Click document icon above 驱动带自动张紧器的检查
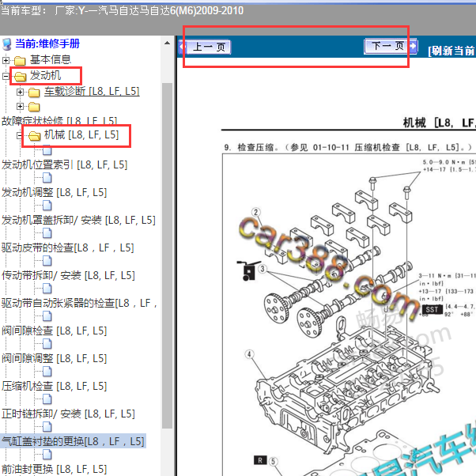Image resolution: width=476 pixels, height=476 pixels. point(47,289)
